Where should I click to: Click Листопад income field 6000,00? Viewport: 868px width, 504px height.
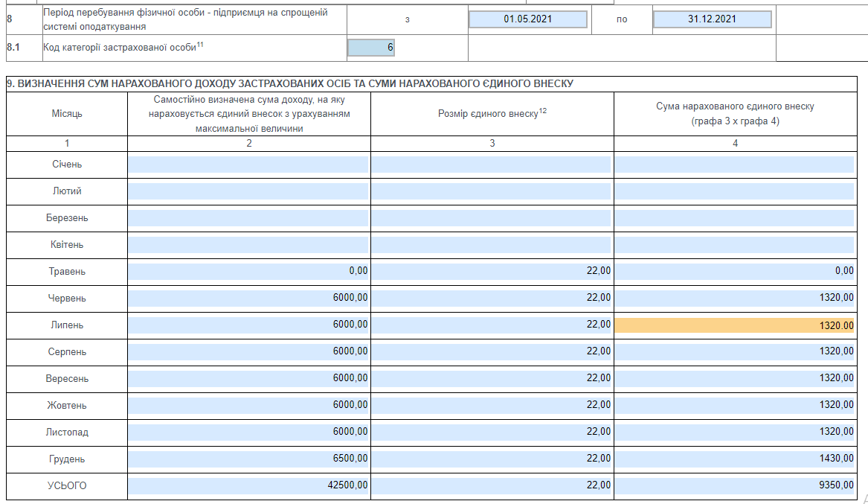point(248,433)
